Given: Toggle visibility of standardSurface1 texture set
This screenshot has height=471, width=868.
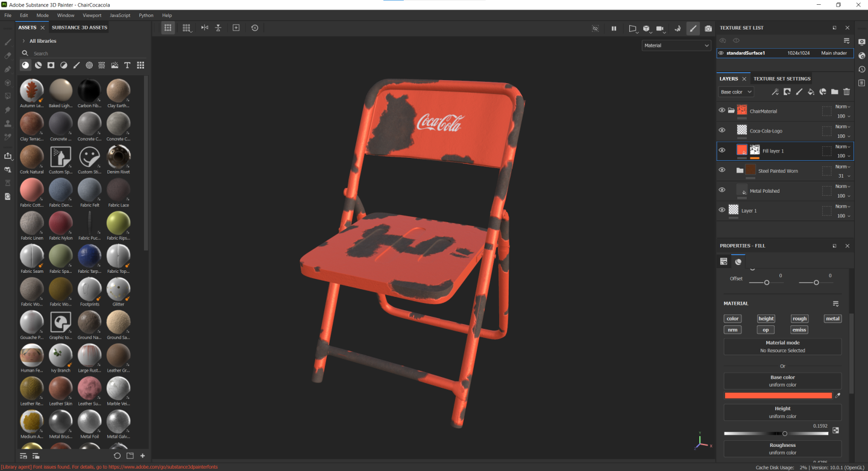Looking at the screenshot, I should point(721,53).
